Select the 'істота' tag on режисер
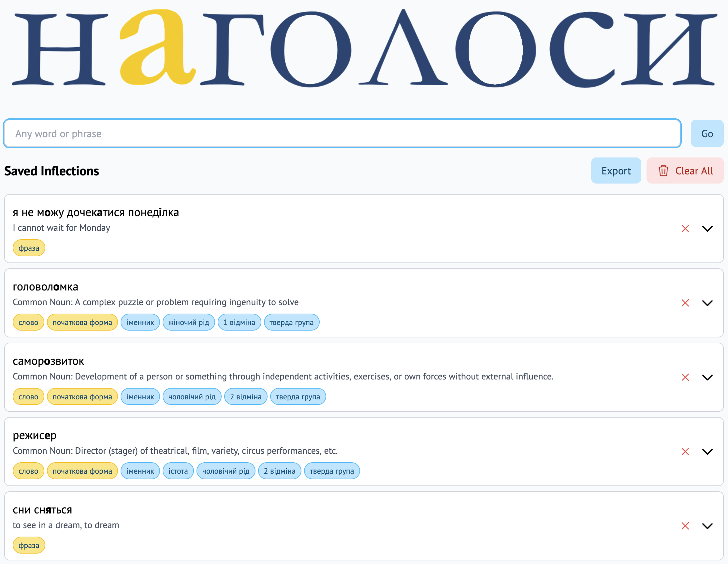 (178, 471)
